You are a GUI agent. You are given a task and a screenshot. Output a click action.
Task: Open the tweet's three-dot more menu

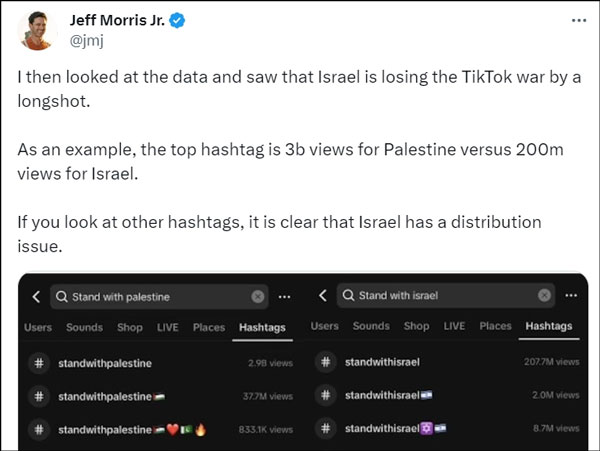(578, 22)
